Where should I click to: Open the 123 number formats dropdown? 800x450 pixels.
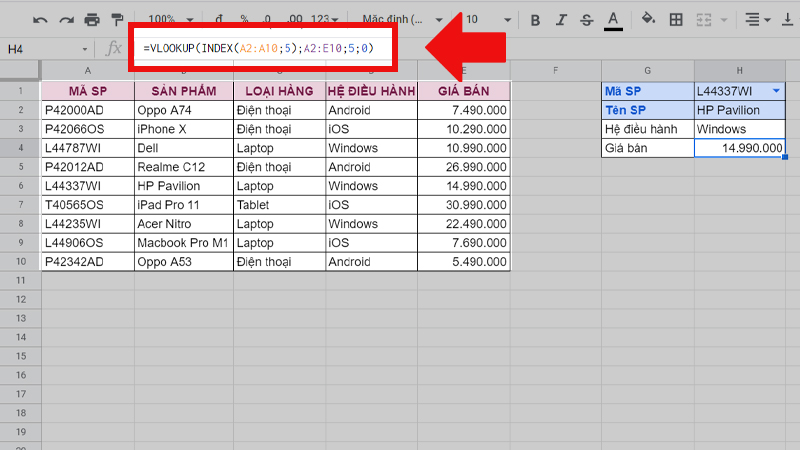point(324,19)
